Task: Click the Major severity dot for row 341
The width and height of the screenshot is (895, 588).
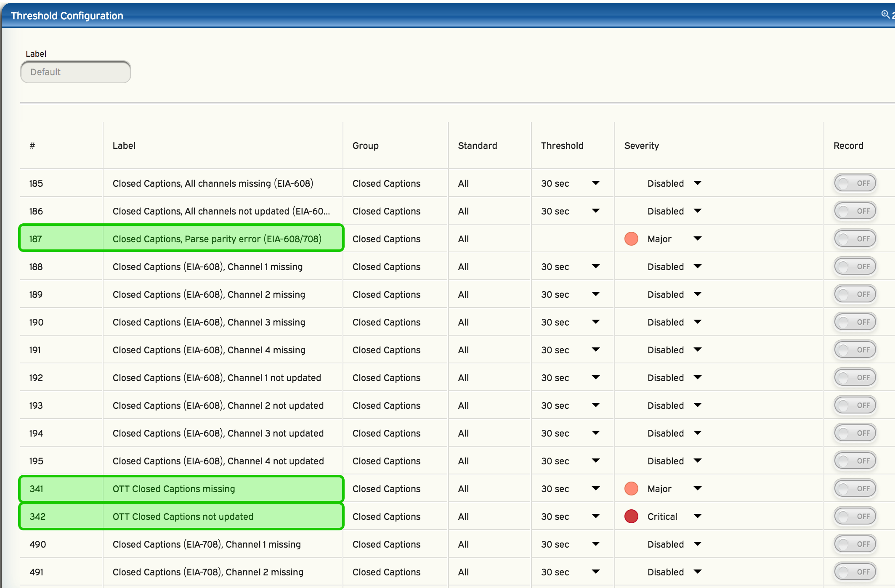Action: coord(631,489)
